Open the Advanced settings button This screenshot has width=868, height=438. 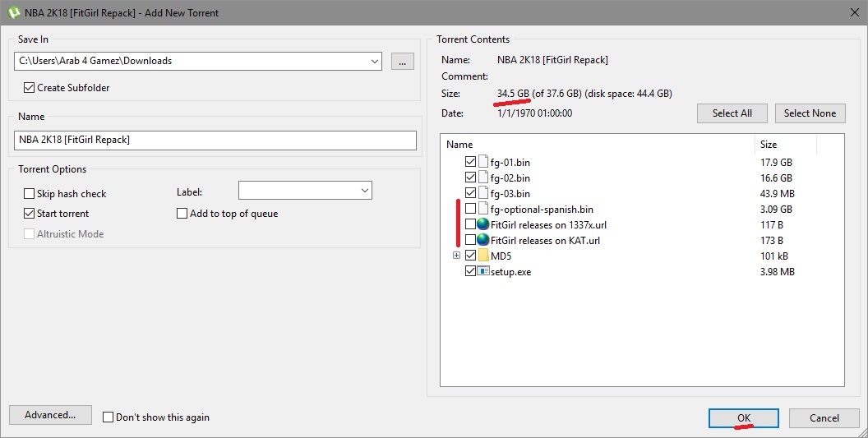[x=50, y=415]
